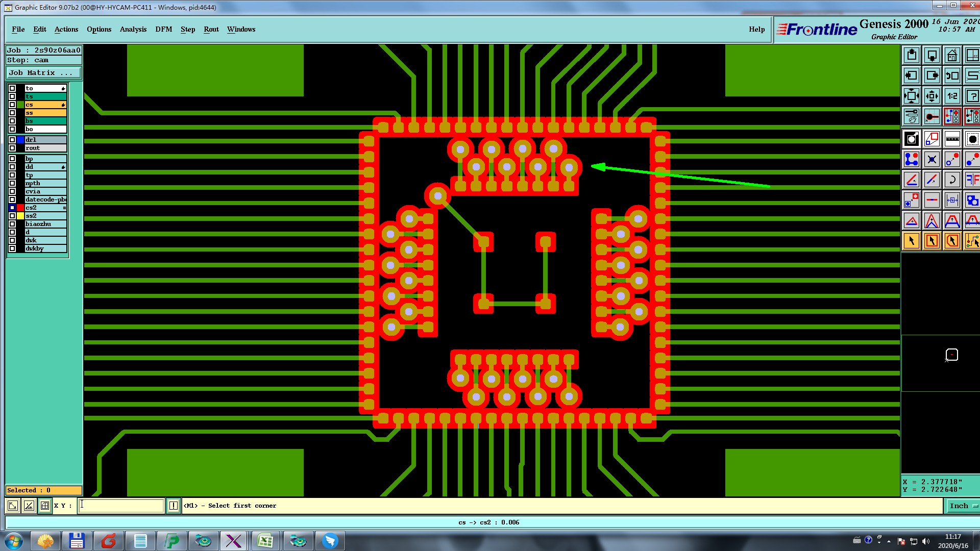Click the red and blue squares transform icon
Viewport: 980px width, 551px height.
932,139
